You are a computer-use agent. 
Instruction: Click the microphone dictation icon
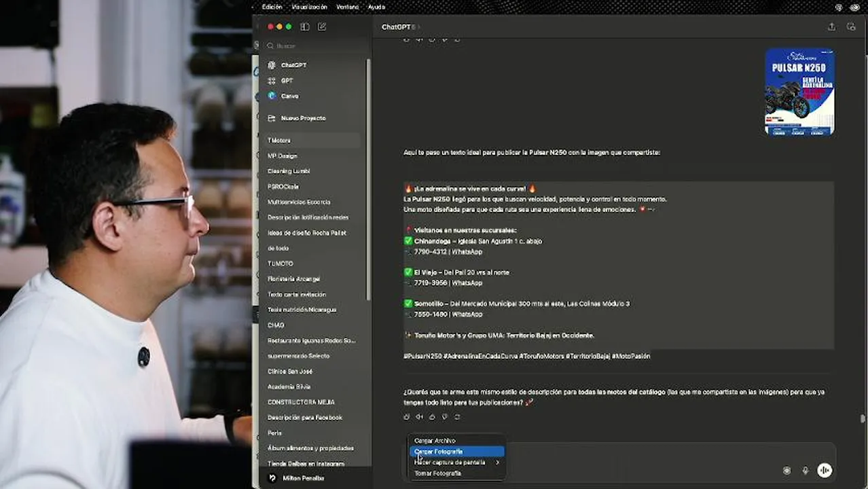click(x=806, y=470)
